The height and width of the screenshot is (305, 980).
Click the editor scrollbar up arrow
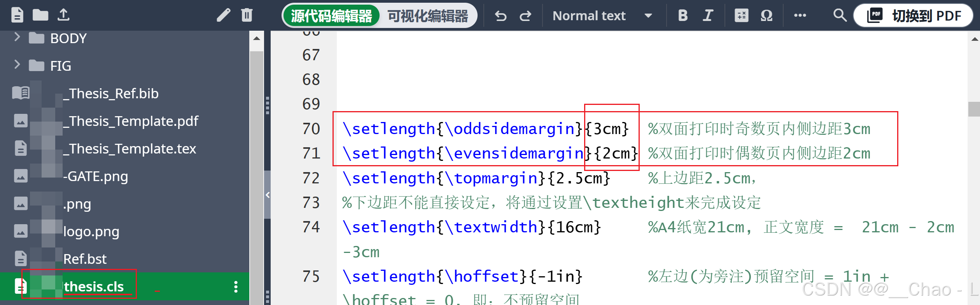975,39
